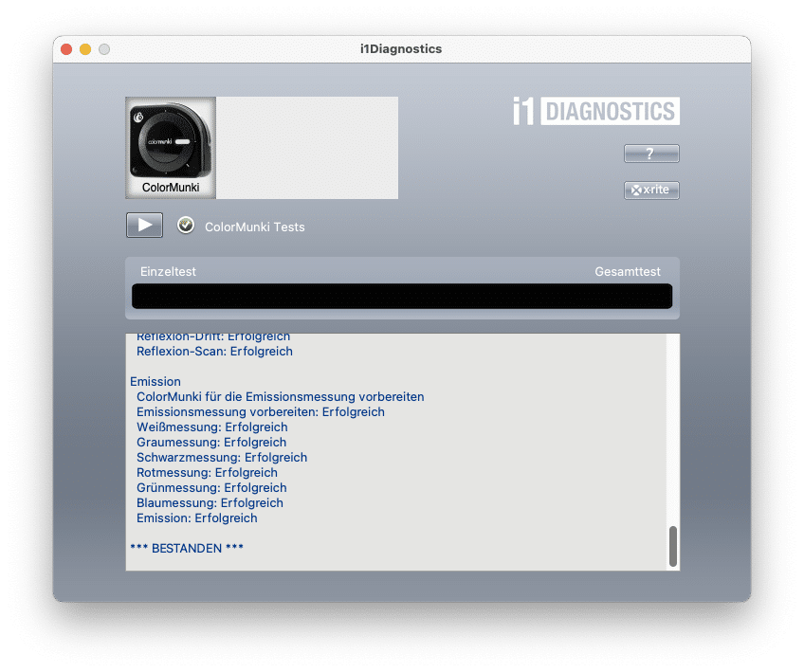
Task: Open the ColorMunki Tests selector
Action: 255,227
